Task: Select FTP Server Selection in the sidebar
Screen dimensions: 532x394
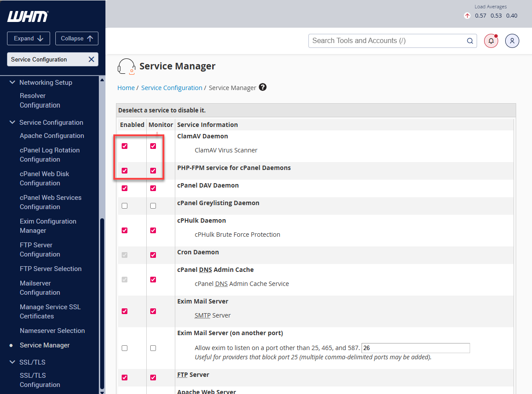Action: click(x=51, y=268)
